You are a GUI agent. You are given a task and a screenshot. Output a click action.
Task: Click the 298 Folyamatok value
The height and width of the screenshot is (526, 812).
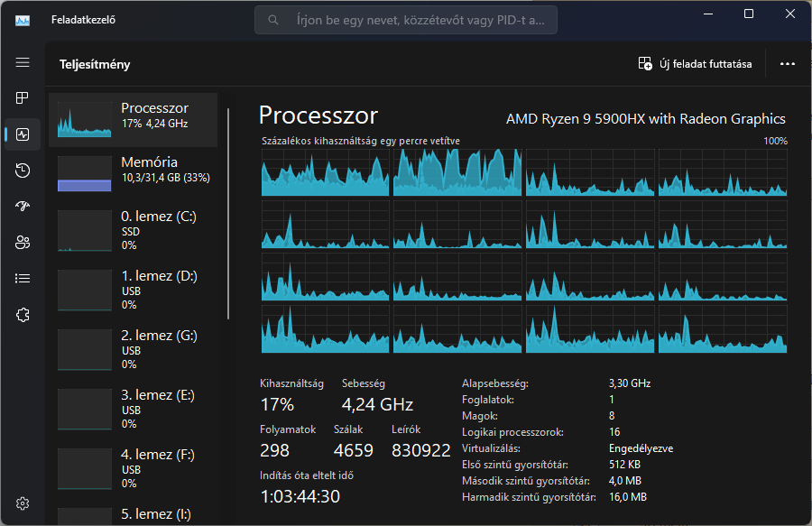(274, 450)
